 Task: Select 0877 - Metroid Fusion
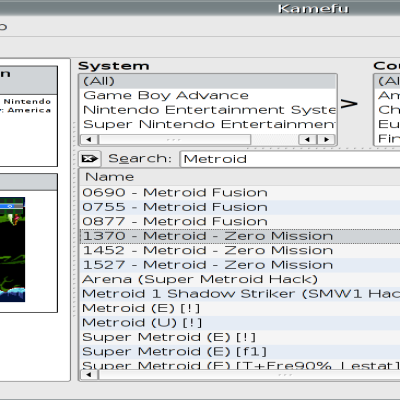(x=240, y=221)
